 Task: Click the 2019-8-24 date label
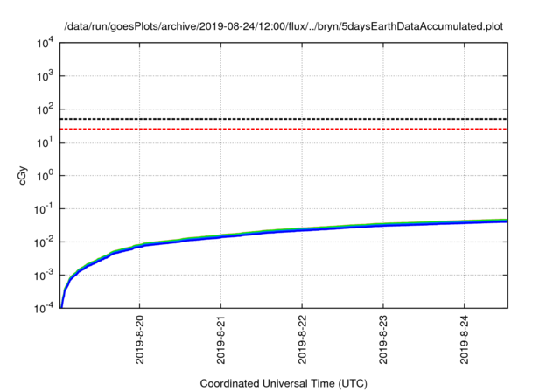(465, 339)
